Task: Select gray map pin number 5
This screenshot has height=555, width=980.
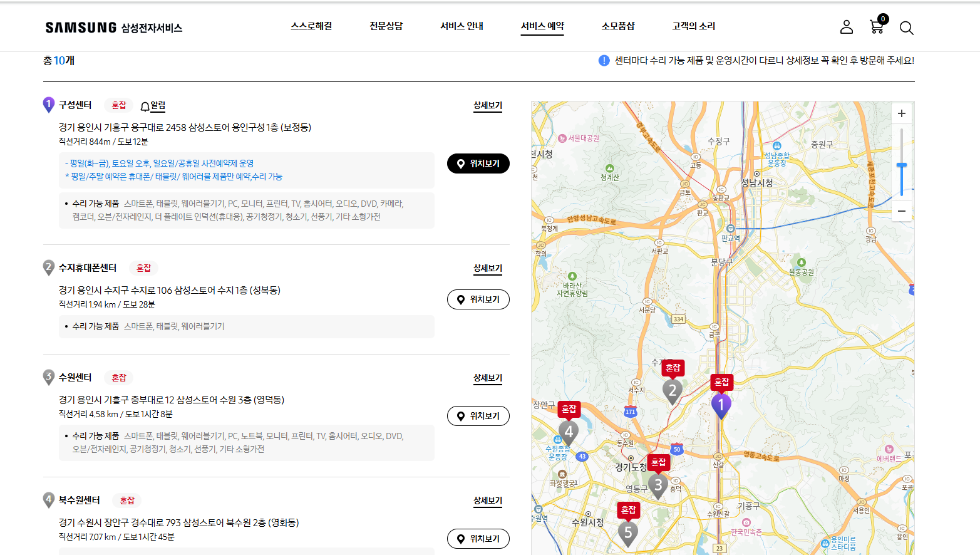Action: tap(627, 534)
